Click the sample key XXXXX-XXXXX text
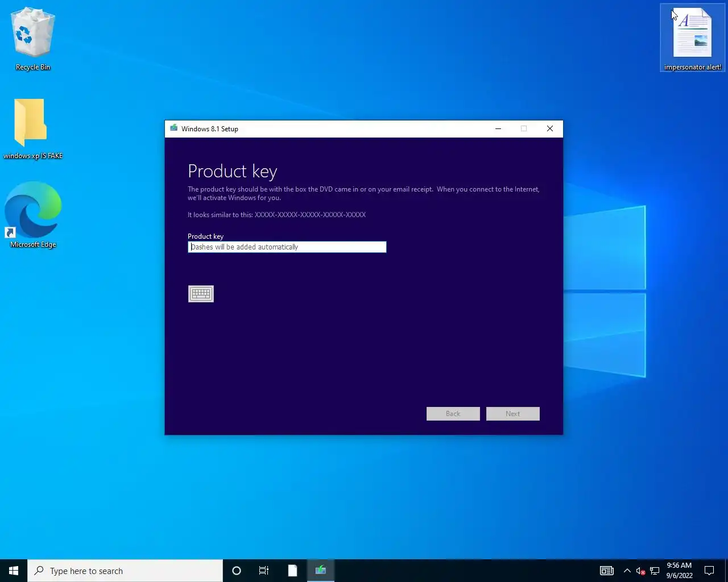 point(310,215)
